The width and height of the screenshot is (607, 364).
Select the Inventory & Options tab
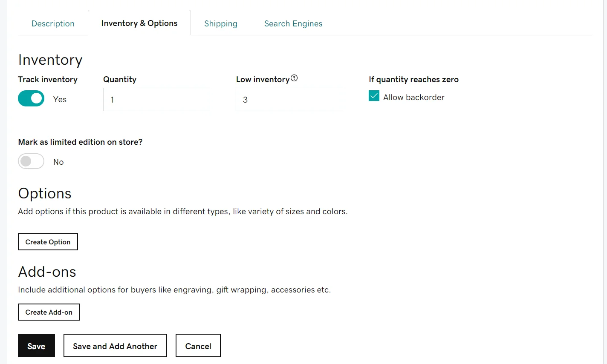click(x=139, y=23)
